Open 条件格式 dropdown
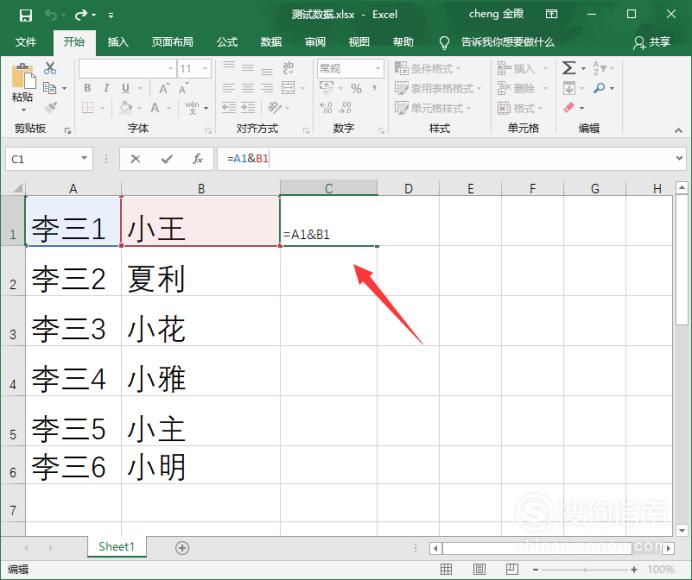 (x=428, y=68)
